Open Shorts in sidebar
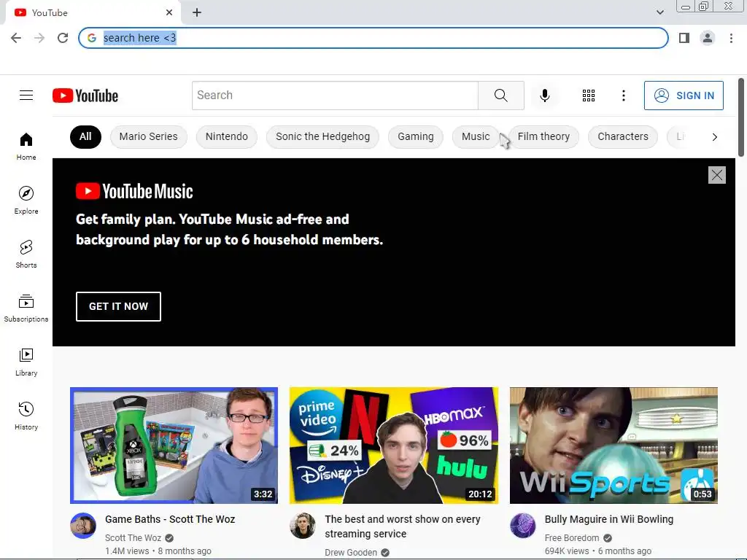Viewport: 747px width, 560px height. pyautogui.click(x=26, y=254)
